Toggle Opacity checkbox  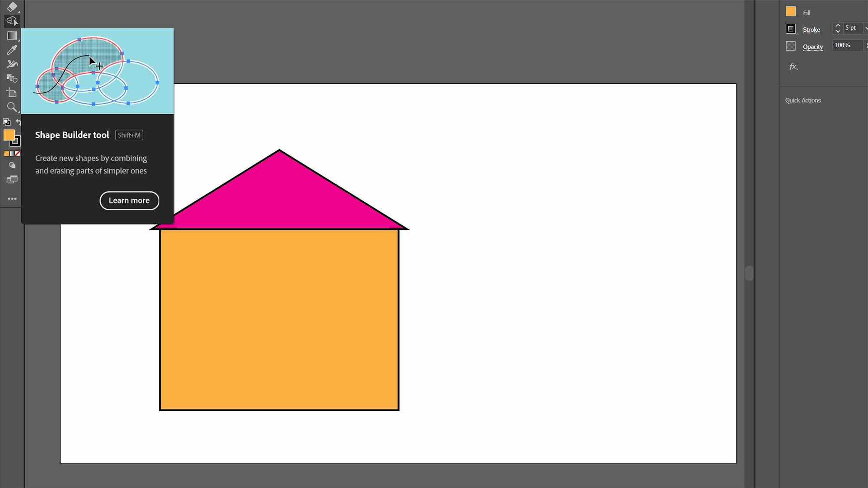pos(791,45)
